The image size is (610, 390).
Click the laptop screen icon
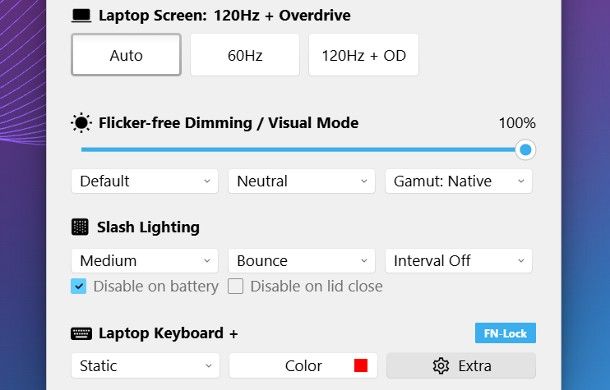81,16
